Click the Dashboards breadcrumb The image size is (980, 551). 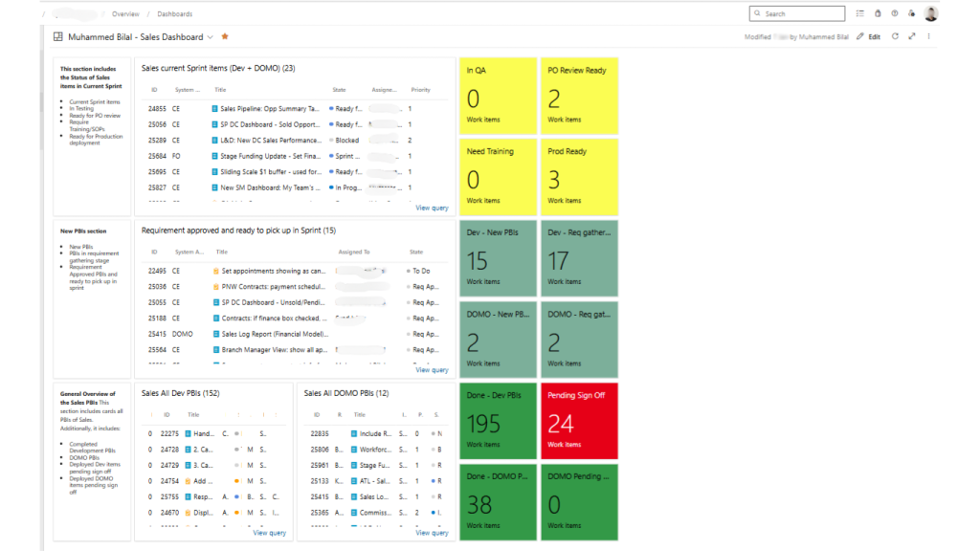tap(174, 14)
